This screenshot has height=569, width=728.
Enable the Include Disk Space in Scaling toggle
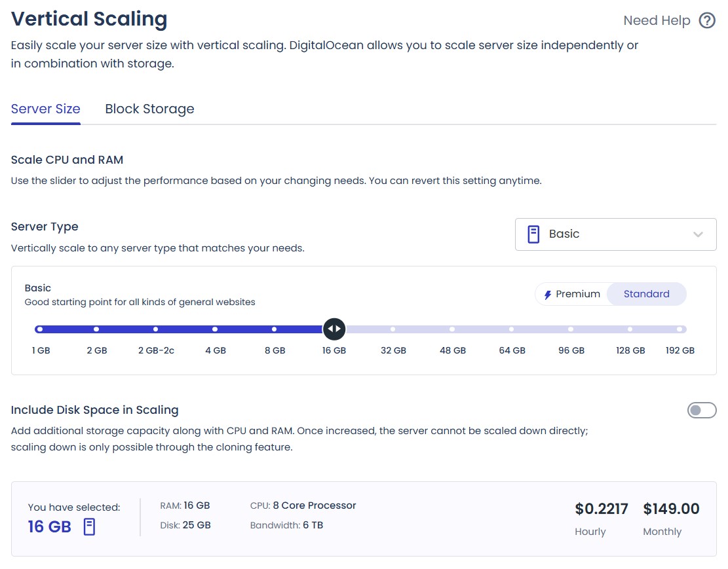702,410
